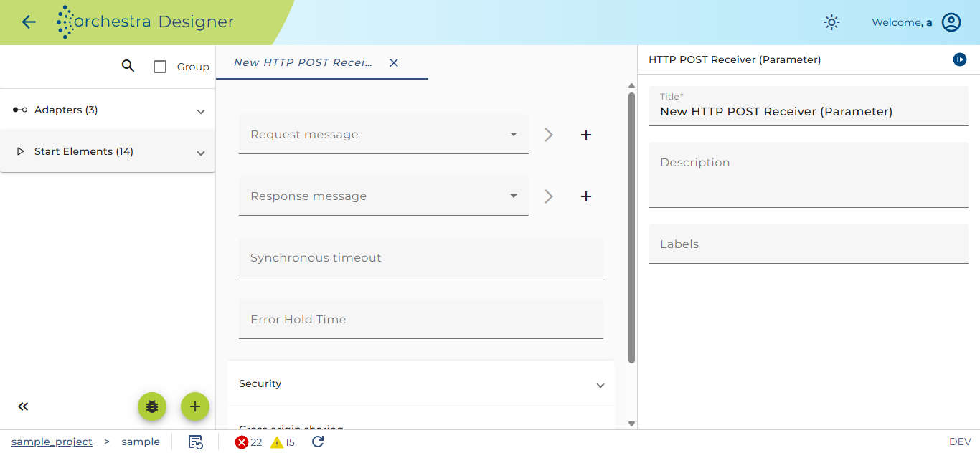Select the New HTTP POST Receiver tab
This screenshot has height=453, width=980.
click(303, 62)
